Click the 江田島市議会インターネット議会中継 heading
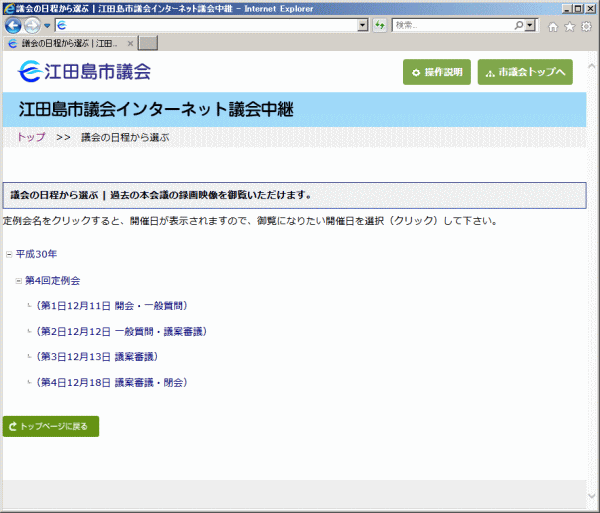The image size is (600, 513). tap(156, 109)
